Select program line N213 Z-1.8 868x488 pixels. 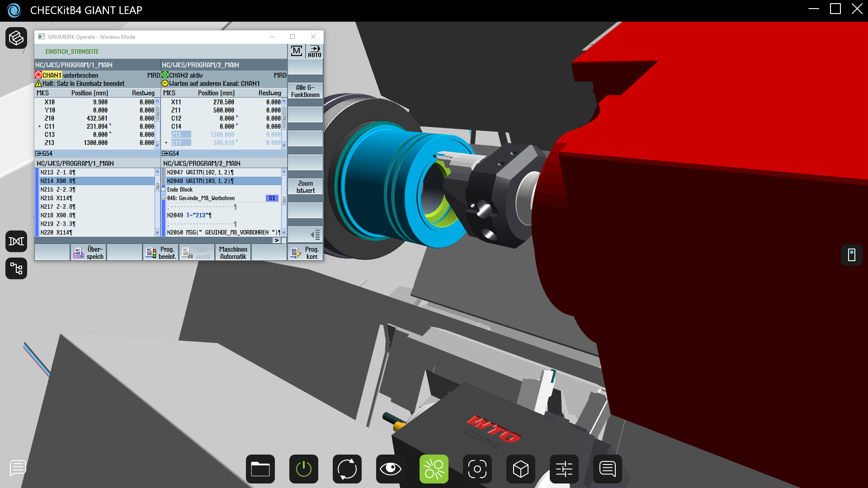pyautogui.click(x=96, y=172)
